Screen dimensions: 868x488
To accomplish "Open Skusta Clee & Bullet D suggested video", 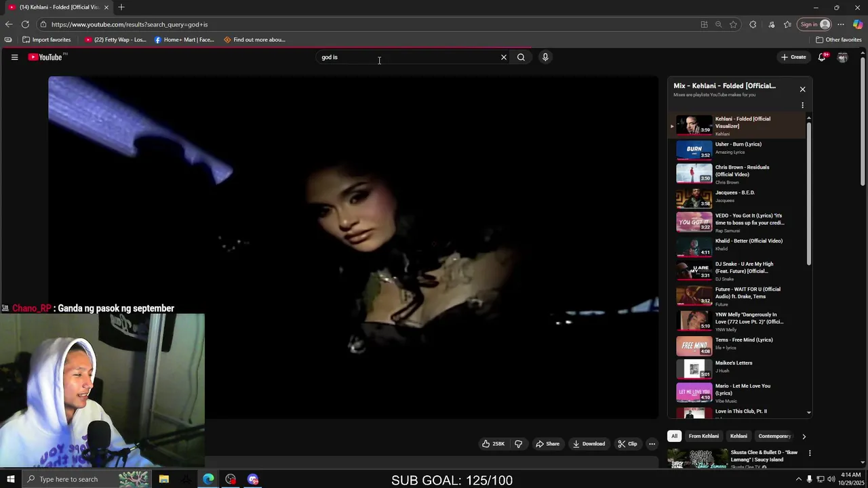I will (734, 458).
